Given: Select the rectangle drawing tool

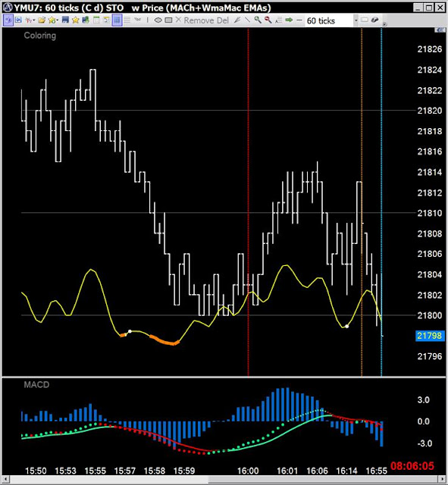Looking at the screenshot, I should coord(168,20).
